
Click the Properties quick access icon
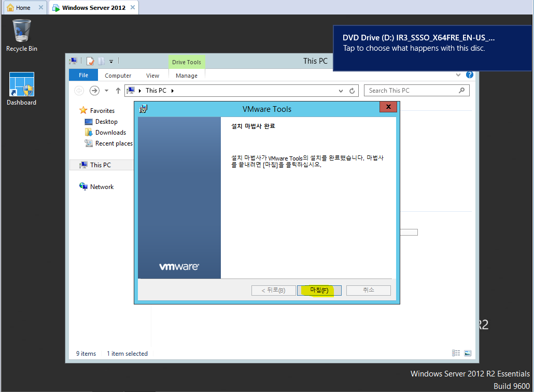(x=90, y=61)
